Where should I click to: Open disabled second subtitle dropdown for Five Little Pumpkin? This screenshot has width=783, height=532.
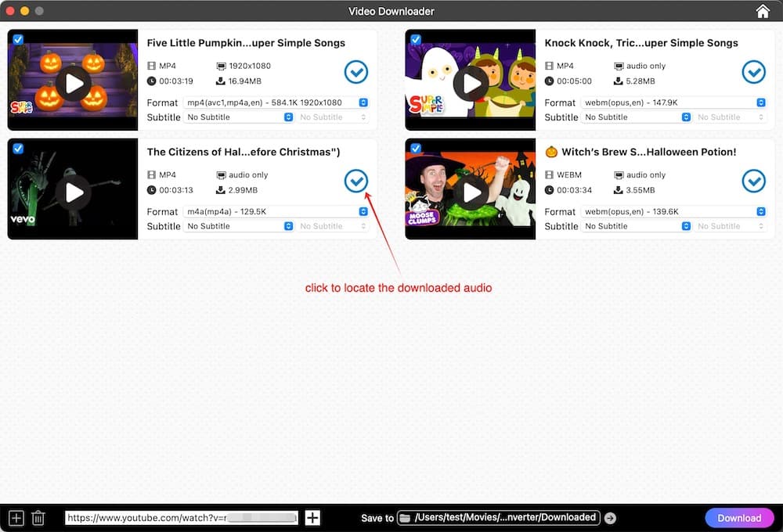coord(333,117)
